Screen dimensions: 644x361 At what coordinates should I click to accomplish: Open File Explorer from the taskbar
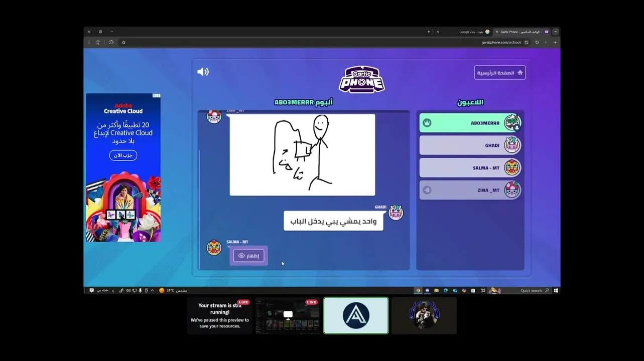436,290
